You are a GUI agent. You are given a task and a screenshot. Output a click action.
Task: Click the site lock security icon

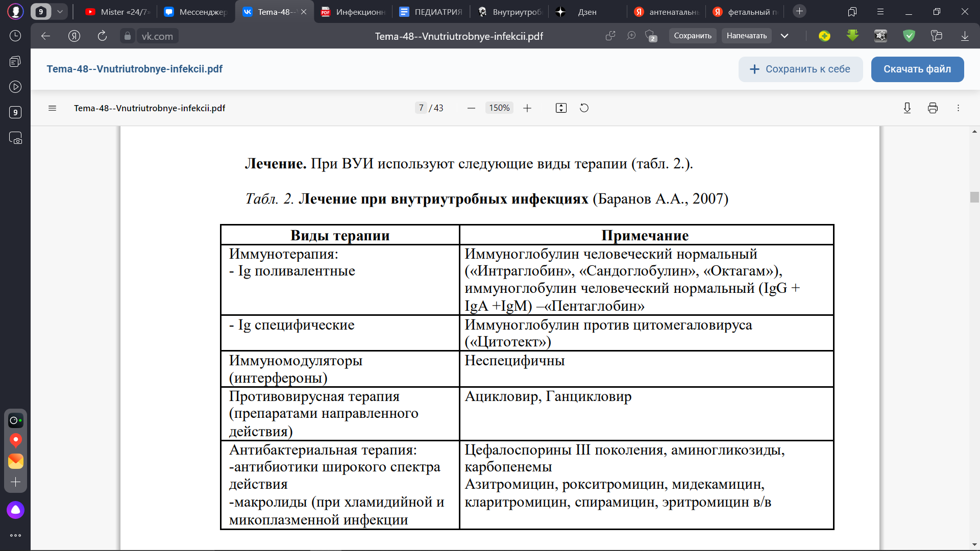click(x=128, y=36)
